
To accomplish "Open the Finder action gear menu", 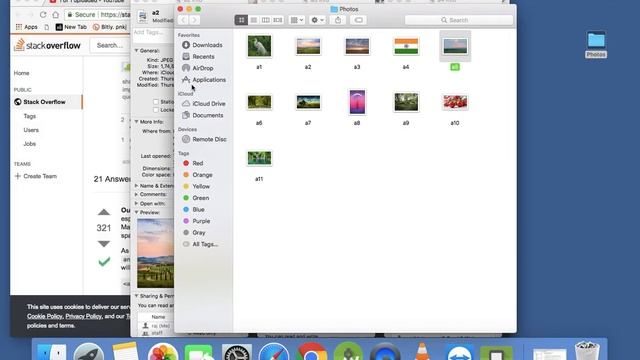I will point(317,20).
